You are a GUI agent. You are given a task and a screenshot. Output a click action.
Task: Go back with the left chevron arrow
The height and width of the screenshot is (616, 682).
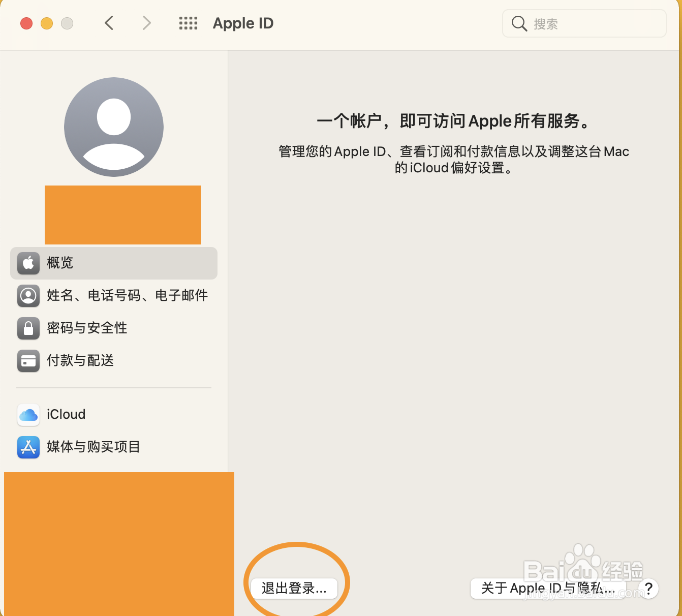pos(109,23)
